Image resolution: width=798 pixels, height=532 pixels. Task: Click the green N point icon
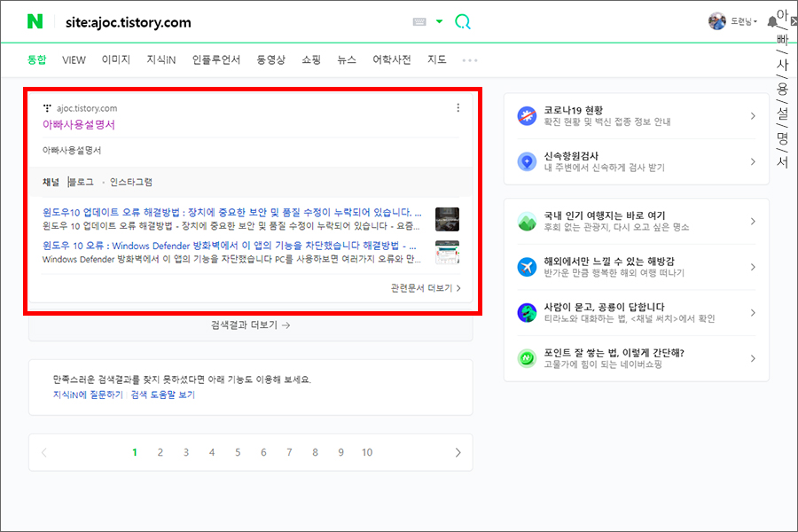click(x=527, y=358)
